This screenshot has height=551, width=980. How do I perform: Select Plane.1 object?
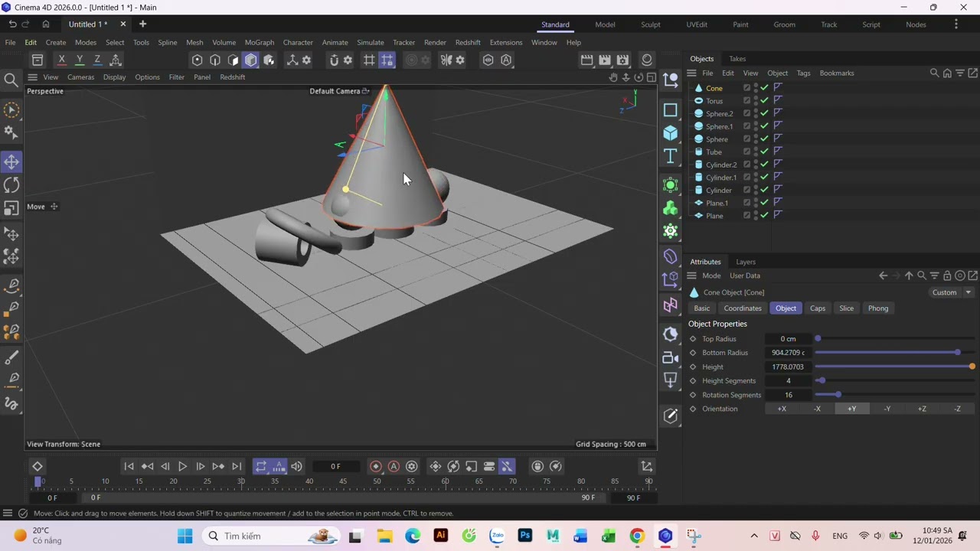coord(717,204)
